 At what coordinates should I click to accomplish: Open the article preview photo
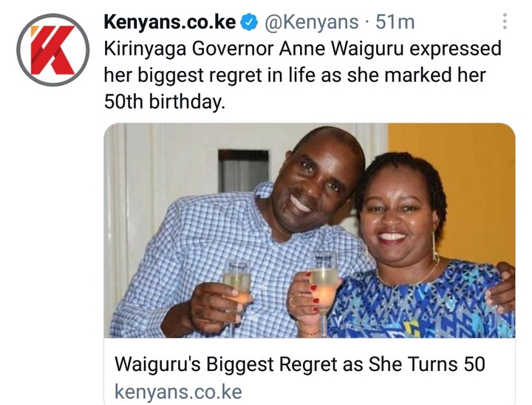click(310, 230)
